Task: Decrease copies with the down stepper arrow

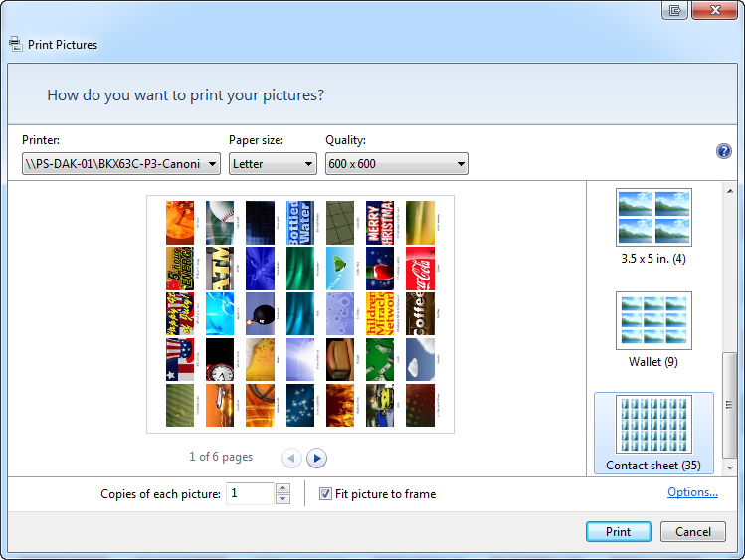Action: pos(282,499)
